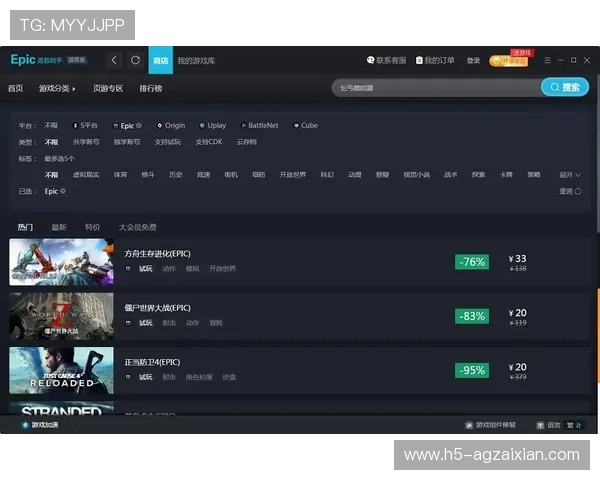
Task: Show 大会员免费 games list
Action: click(138, 227)
